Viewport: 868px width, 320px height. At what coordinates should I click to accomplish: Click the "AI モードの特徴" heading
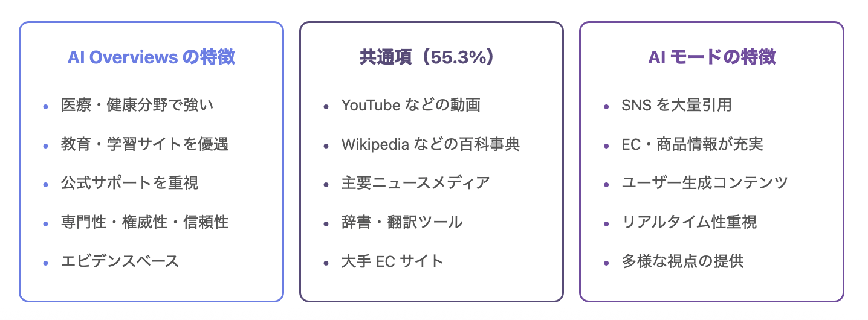click(x=711, y=57)
